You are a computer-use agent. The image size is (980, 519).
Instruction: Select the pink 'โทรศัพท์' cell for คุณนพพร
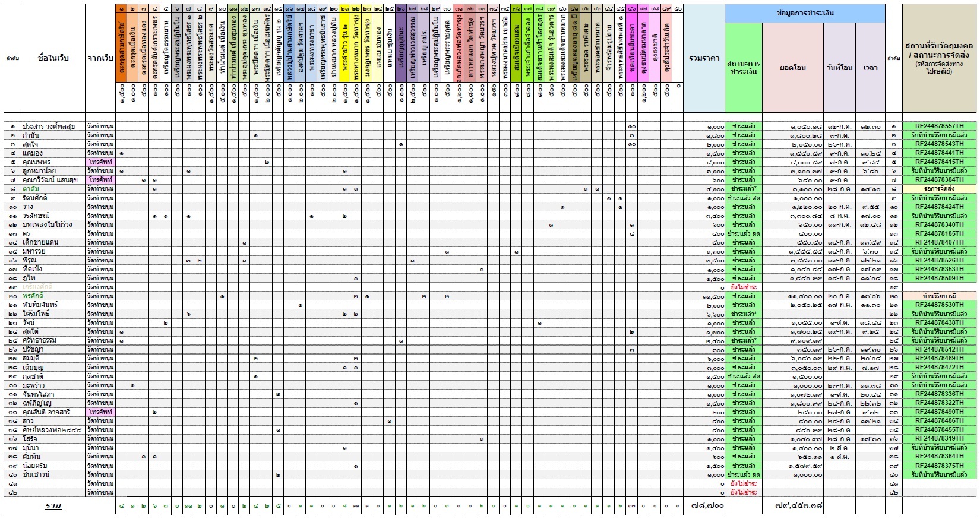(x=100, y=162)
